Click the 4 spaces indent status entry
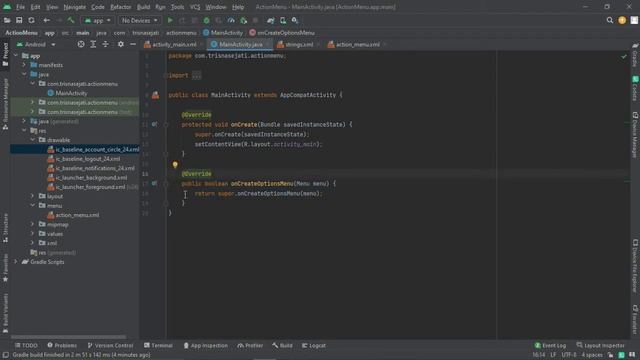The width and height of the screenshot is (640, 360). pyautogui.click(x=592, y=355)
